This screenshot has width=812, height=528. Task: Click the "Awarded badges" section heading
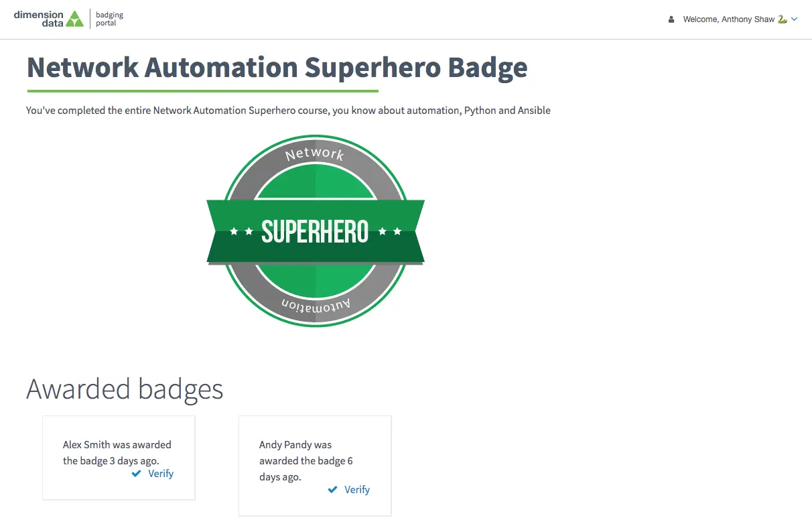click(x=125, y=389)
